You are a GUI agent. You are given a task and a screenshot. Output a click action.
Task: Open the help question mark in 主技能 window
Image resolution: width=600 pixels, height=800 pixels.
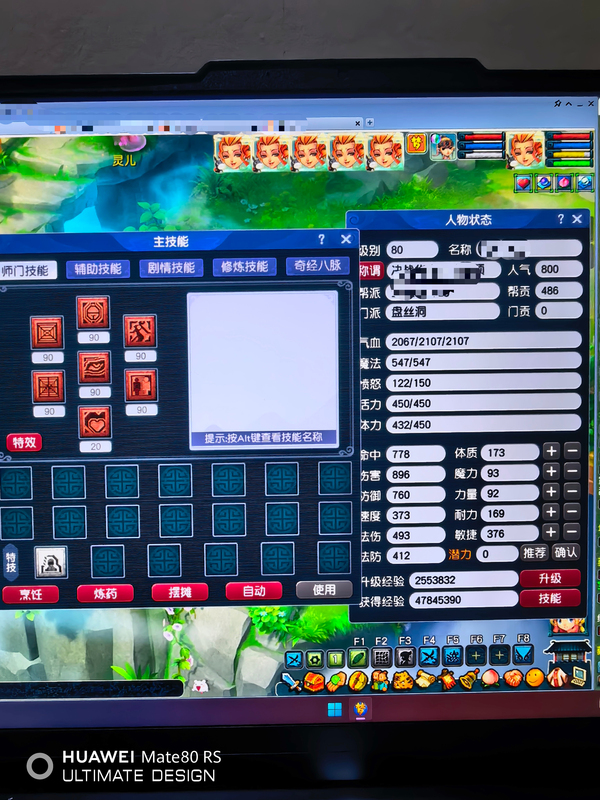pyautogui.click(x=322, y=240)
